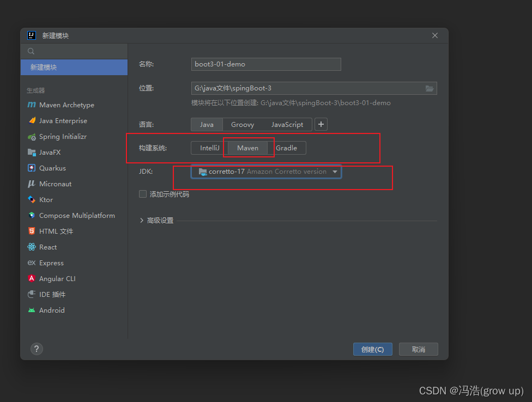Open help with the question mark button
The width and height of the screenshot is (532, 402).
pyautogui.click(x=37, y=349)
